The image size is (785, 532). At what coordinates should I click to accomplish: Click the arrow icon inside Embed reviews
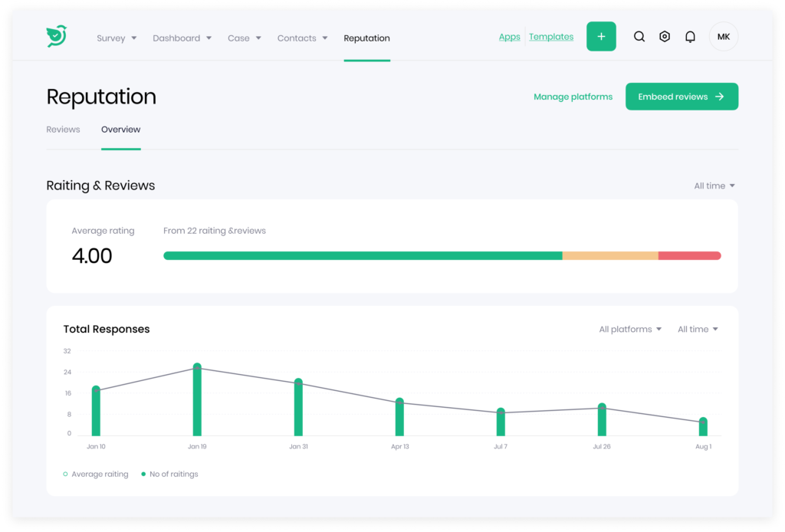tap(719, 97)
